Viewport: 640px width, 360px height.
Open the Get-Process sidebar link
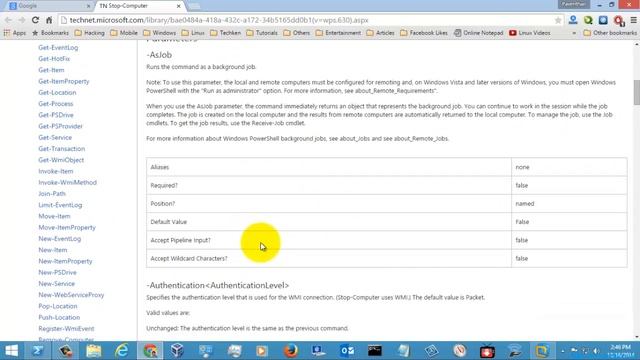(x=56, y=104)
